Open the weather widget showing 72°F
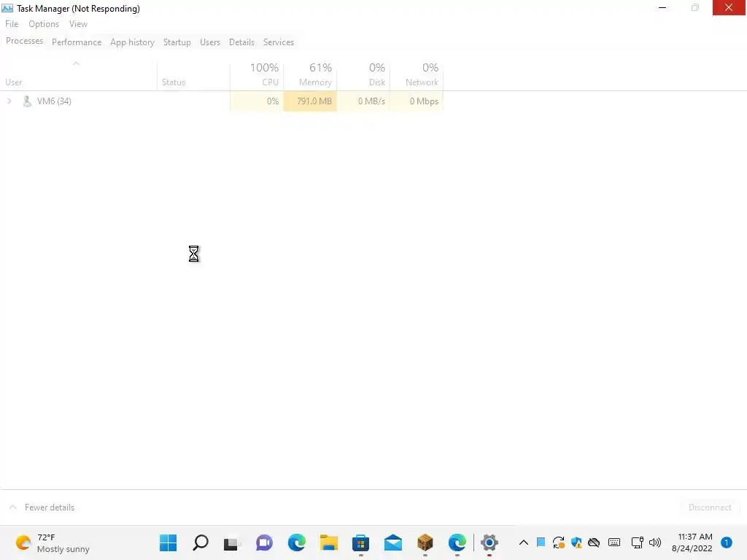The width and height of the screenshot is (747, 560). (x=53, y=542)
